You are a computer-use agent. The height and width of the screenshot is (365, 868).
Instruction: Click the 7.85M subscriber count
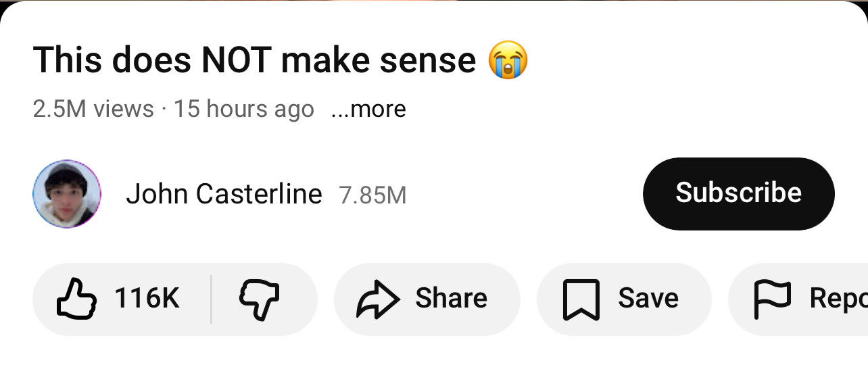(x=372, y=196)
